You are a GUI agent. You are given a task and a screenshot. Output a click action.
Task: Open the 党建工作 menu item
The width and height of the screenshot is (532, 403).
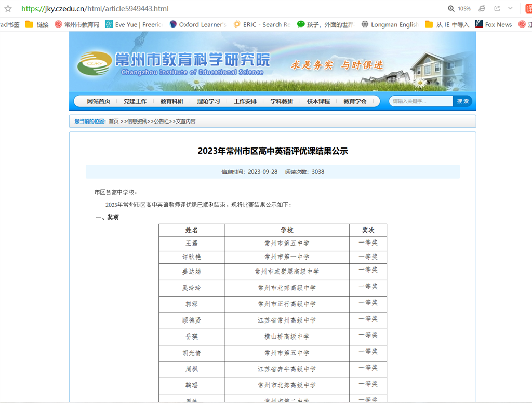click(x=135, y=101)
